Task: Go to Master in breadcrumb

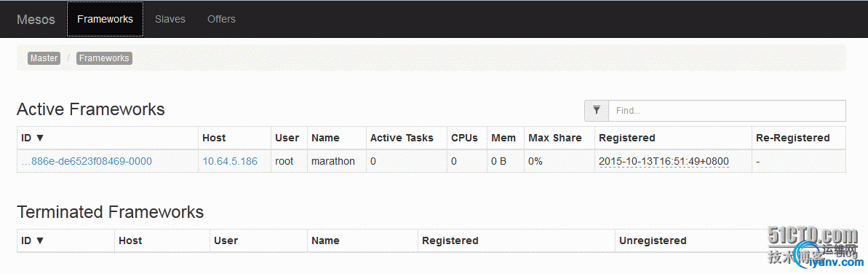Action: pos(44,58)
